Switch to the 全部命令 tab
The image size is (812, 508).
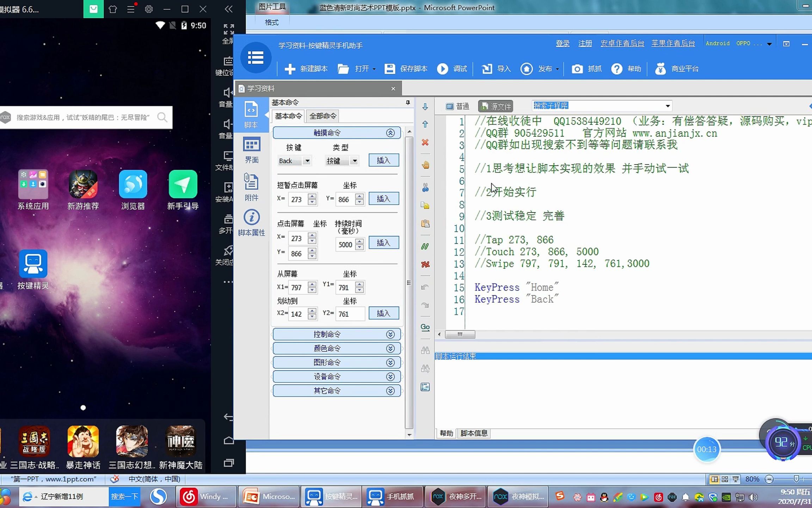[x=322, y=116]
